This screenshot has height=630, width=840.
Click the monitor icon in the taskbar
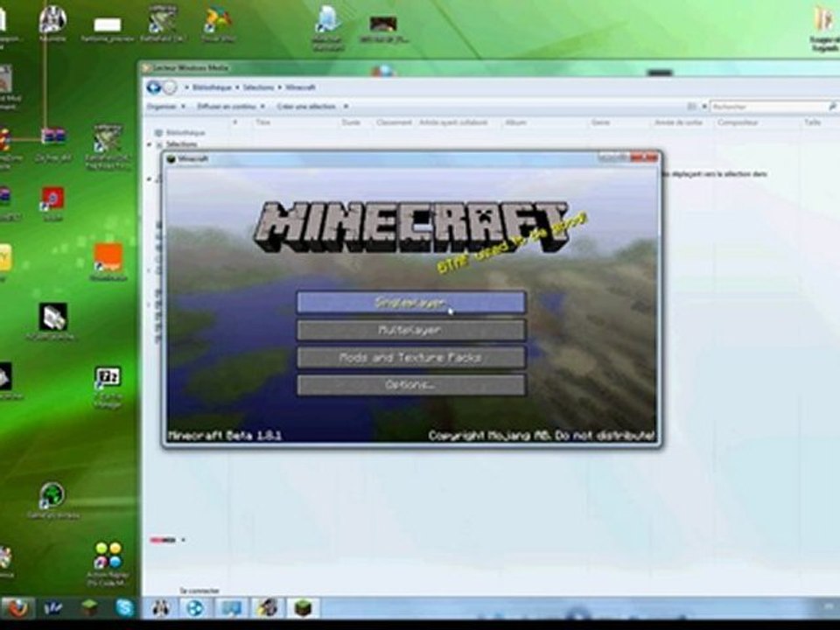pos(231,608)
